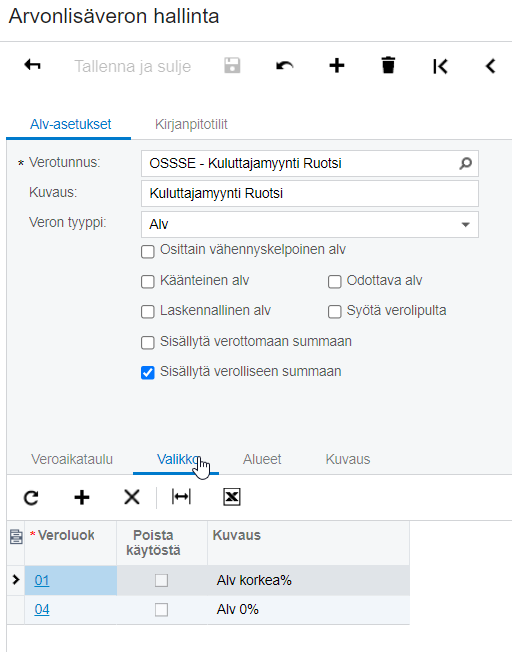Viewport: 512px width, 652px height.
Task: Click the Kuvaus column header in grid
Action: 309,543
